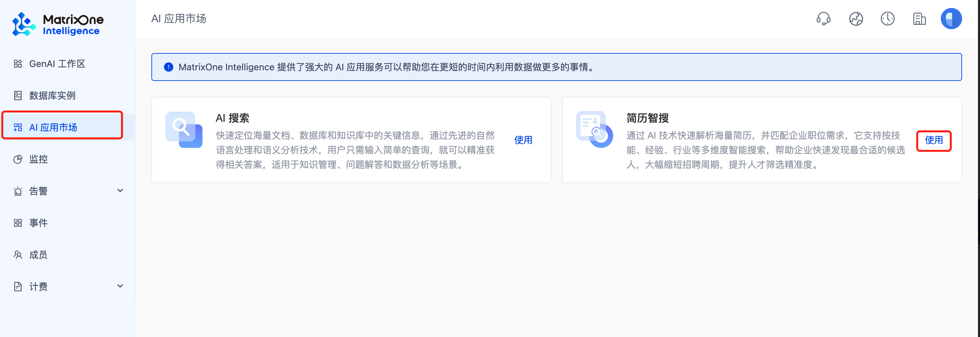
Task: Click the clock icon in top bar
Action: tap(887, 19)
